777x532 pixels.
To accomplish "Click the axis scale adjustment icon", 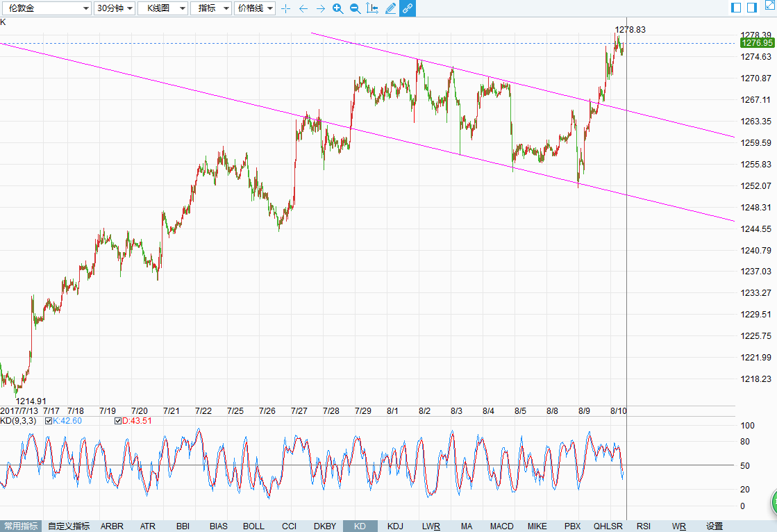I will tap(372, 8).
